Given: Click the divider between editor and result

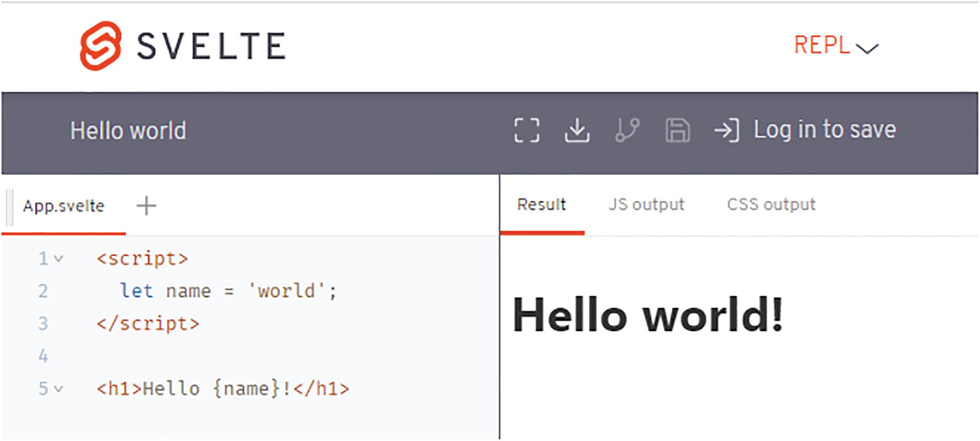Looking at the screenshot, I should 499,306.
